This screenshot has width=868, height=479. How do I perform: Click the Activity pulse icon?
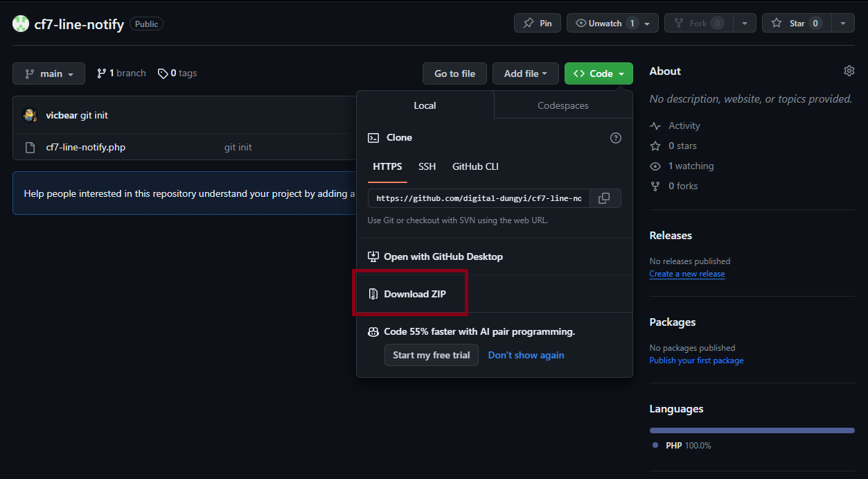tap(655, 126)
